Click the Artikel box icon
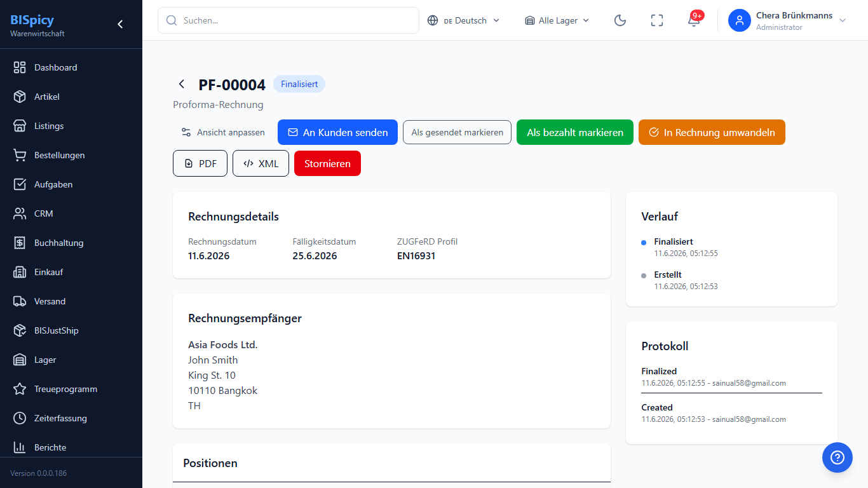Screen dimensions: 868x488 pyautogui.click(x=20, y=97)
